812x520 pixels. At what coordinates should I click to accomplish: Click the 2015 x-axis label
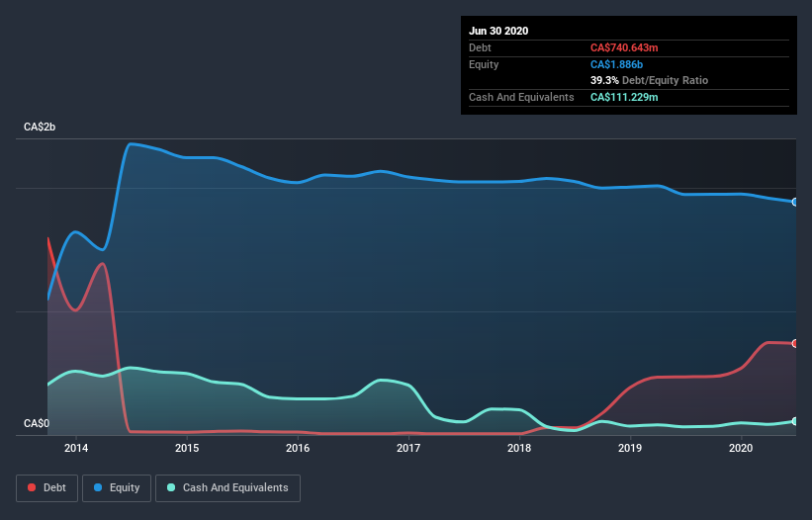(x=187, y=448)
